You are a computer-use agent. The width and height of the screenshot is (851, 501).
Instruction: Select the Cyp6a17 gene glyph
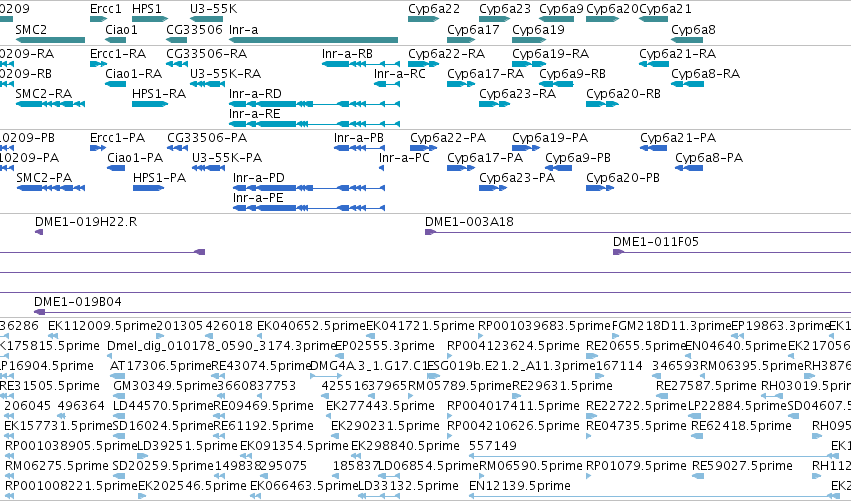pyautogui.click(x=461, y=40)
